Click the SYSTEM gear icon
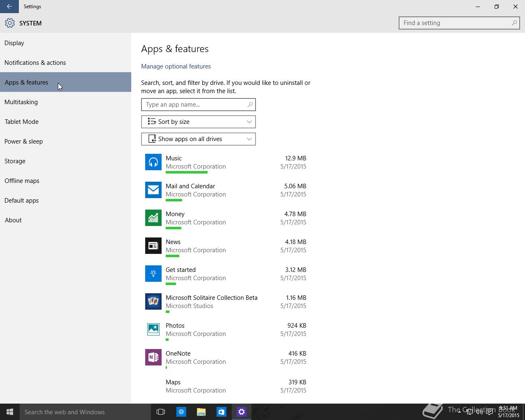The width and height of the screenshot is (525, 420). coord(10,23)
